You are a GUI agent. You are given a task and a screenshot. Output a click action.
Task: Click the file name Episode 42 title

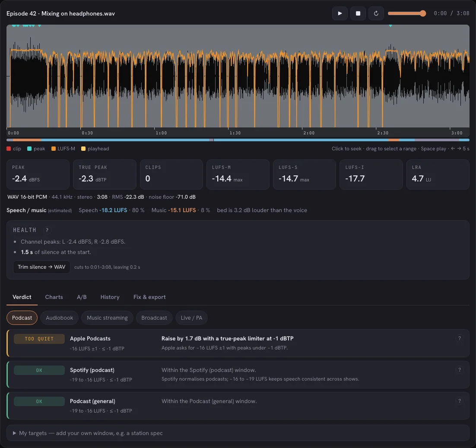click(x=61, y=13)
